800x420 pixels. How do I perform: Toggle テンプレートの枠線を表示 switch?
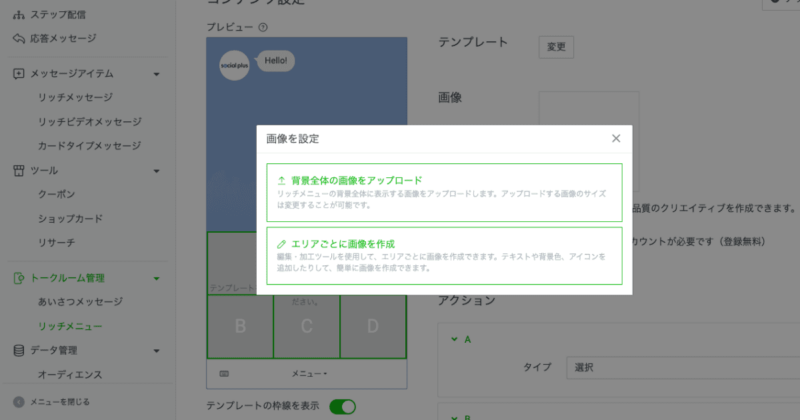pos(342,407)
